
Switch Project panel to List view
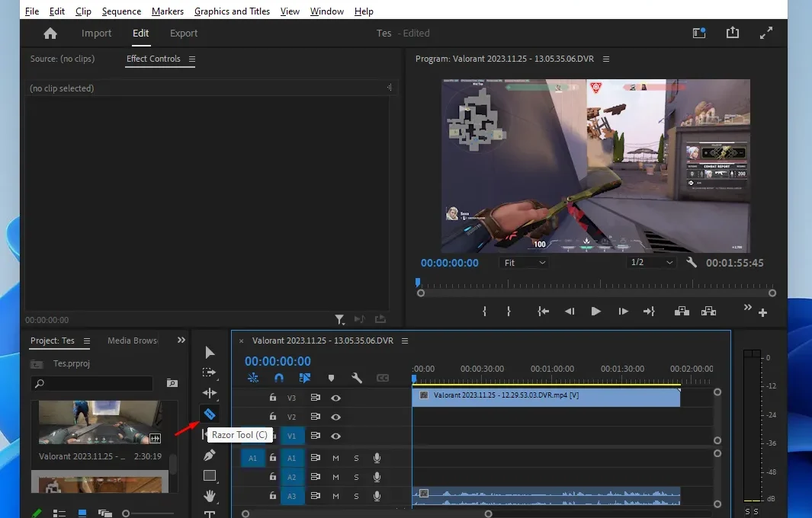(x=59, y=513)
